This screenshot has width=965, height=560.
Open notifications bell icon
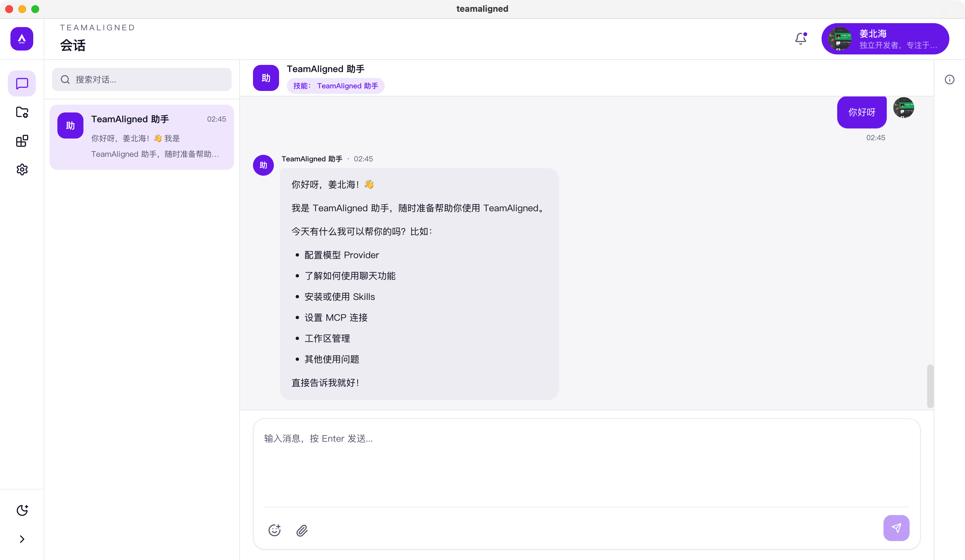[x=801, y=39]
